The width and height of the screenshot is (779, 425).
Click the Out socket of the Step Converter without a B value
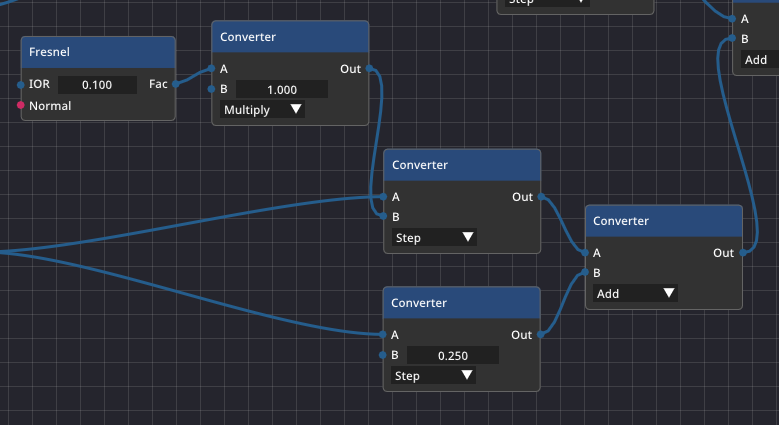click(x=541, y=197)
